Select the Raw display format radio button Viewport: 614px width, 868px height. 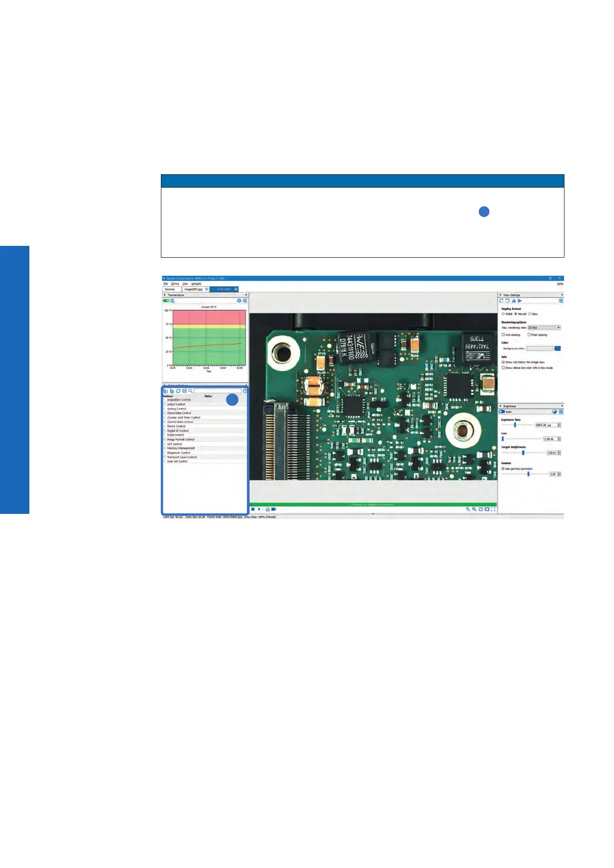pyautogui.click(x=529, y=314)
